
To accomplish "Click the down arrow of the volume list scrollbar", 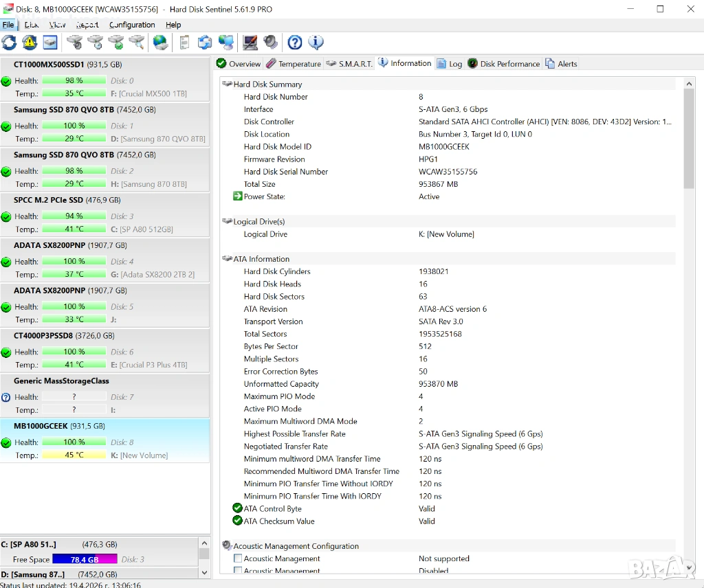I will 204,572.
